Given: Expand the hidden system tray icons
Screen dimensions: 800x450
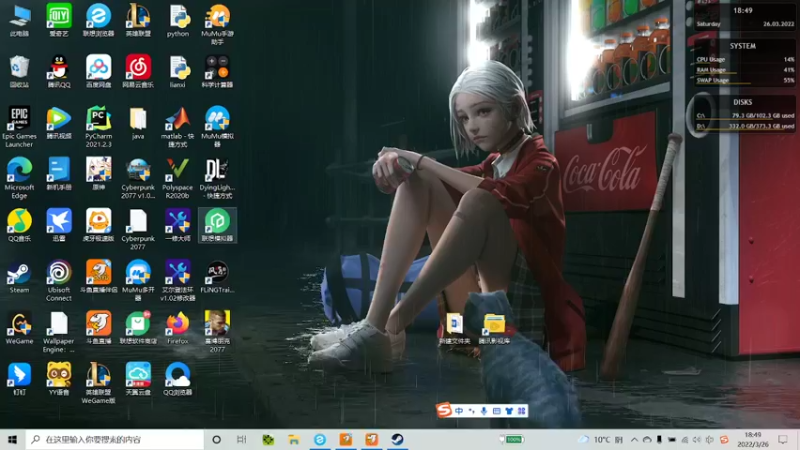Looking at the screenshot, I should [634, 439].
